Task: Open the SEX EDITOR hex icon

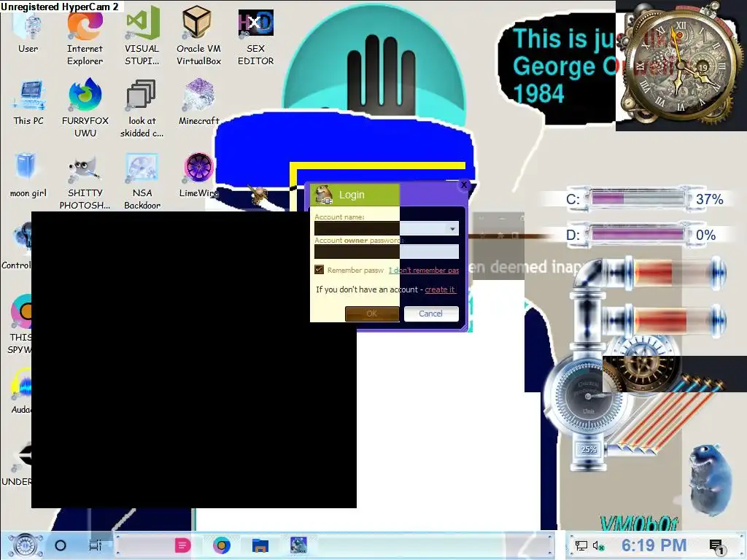Action: [256, 38]
